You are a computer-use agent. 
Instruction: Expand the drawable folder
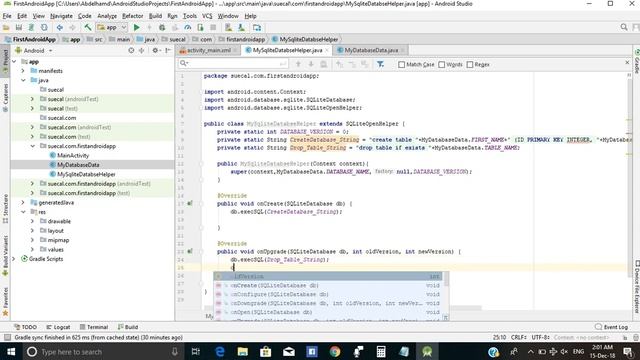click(x=32, y=221)
